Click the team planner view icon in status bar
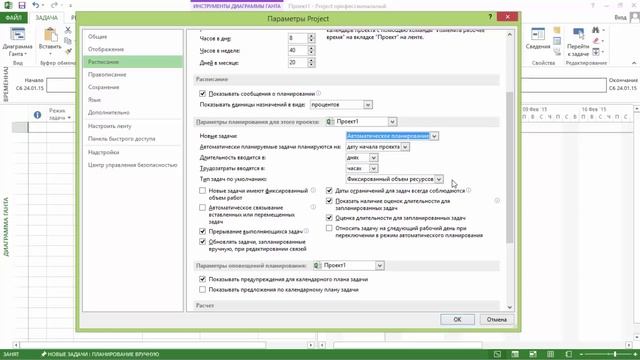 [533, 354]
